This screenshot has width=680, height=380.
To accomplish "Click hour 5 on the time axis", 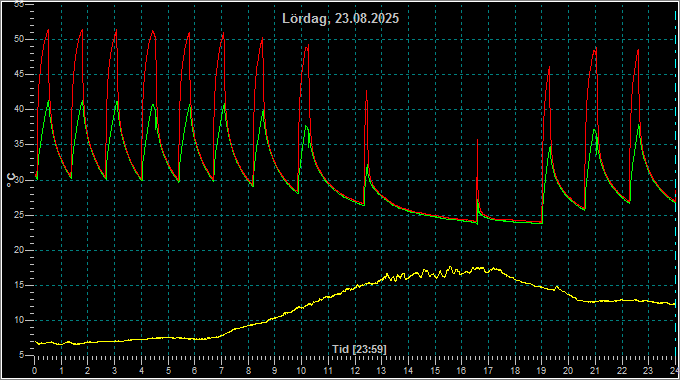I will pos(168,371).
